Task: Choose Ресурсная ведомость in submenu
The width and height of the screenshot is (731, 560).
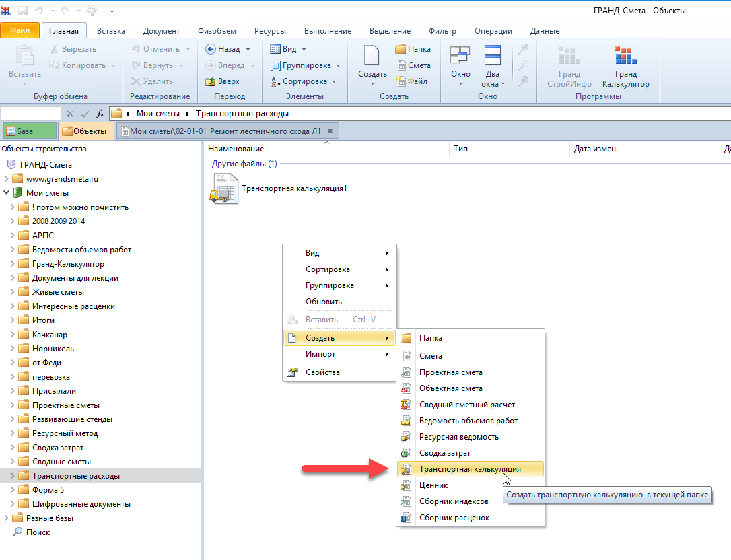Action: pyautogui.click(x=470, y=437)
